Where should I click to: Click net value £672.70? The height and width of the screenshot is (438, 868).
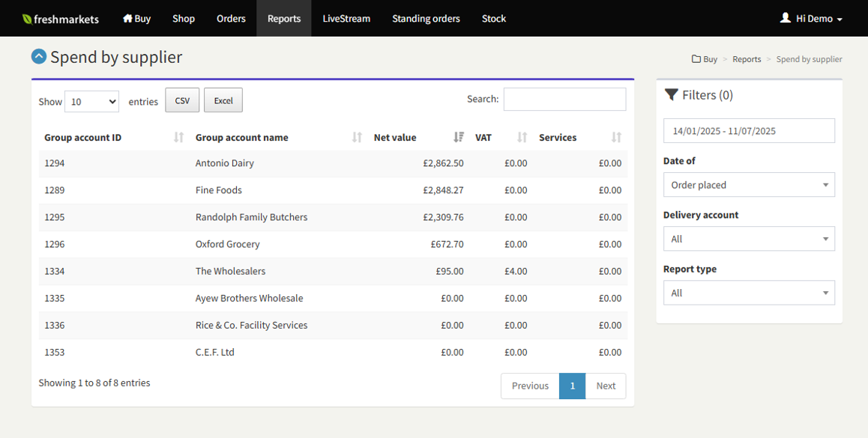[447, 244]
